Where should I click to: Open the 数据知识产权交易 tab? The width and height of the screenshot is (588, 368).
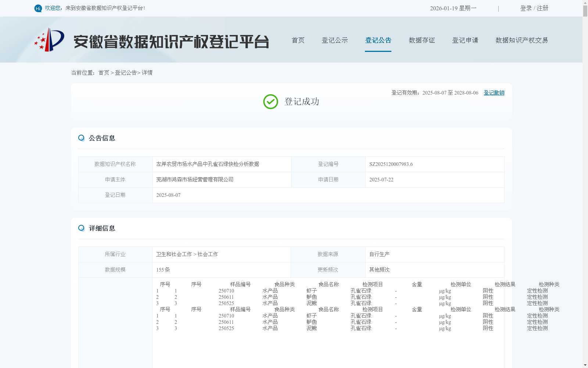coord(522,40)
